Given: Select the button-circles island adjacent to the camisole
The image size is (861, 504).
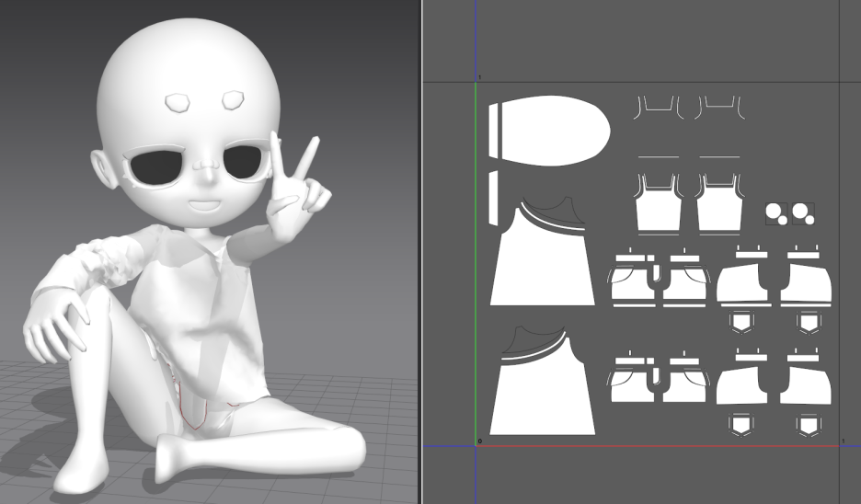Looking at the screenshot, I should pos(777,213).
